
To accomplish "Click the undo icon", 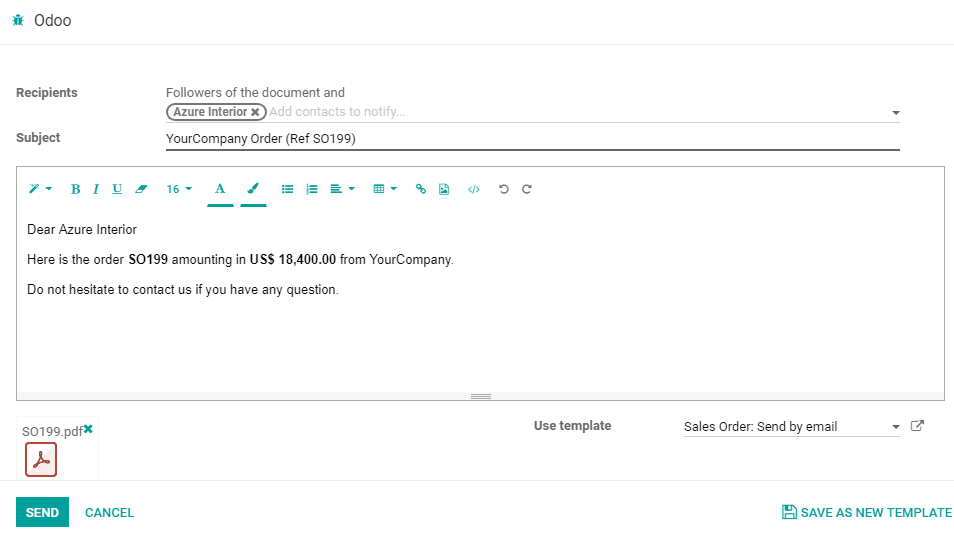I will pyautogui.click(x=503, y=189).
